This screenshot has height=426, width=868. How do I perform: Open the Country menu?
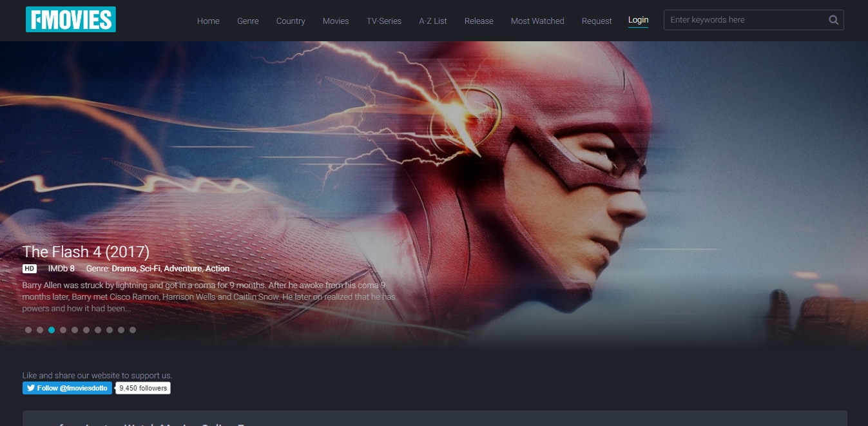click(x=291, y=21)
